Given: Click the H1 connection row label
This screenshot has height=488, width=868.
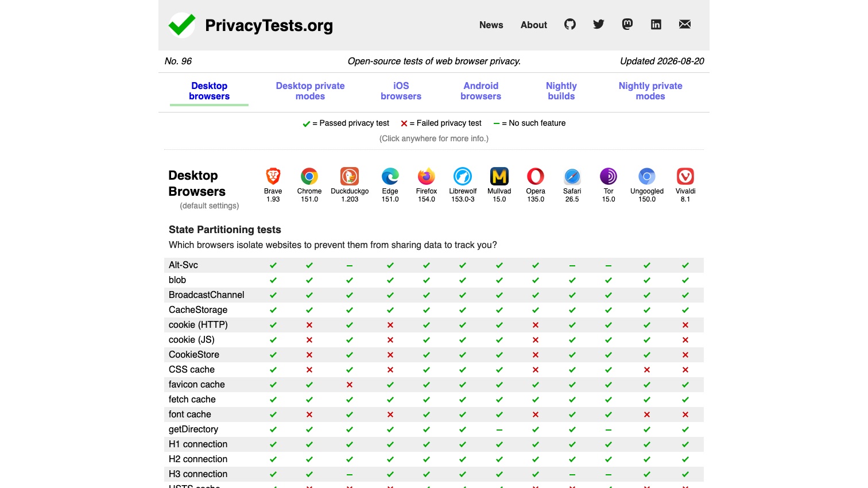Looking at the screenshot, I should point(198,444).
